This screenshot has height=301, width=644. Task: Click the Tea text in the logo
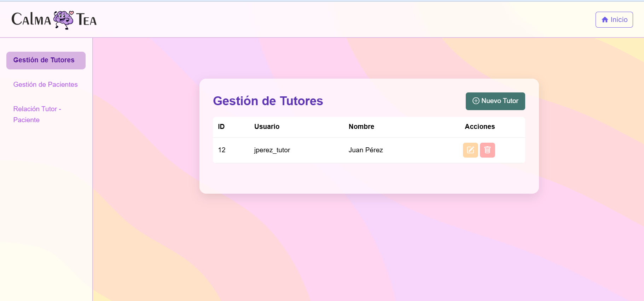tap(87, 20)
